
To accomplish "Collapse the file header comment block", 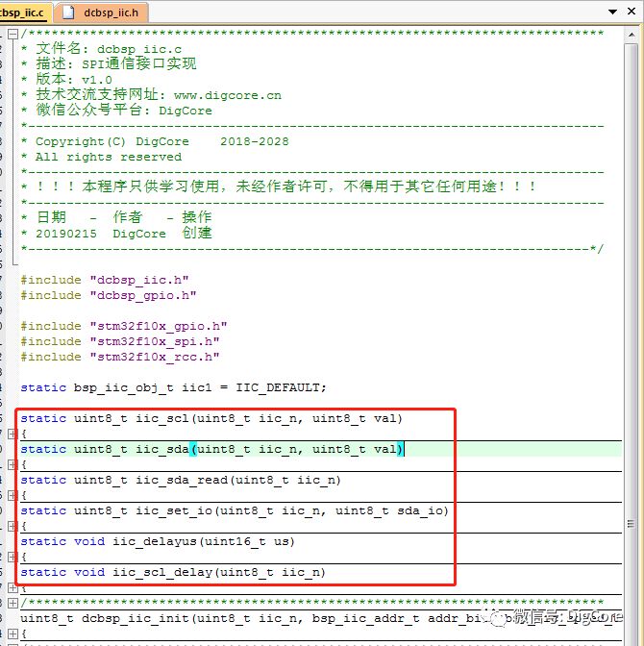I will [x=12, y=34].
